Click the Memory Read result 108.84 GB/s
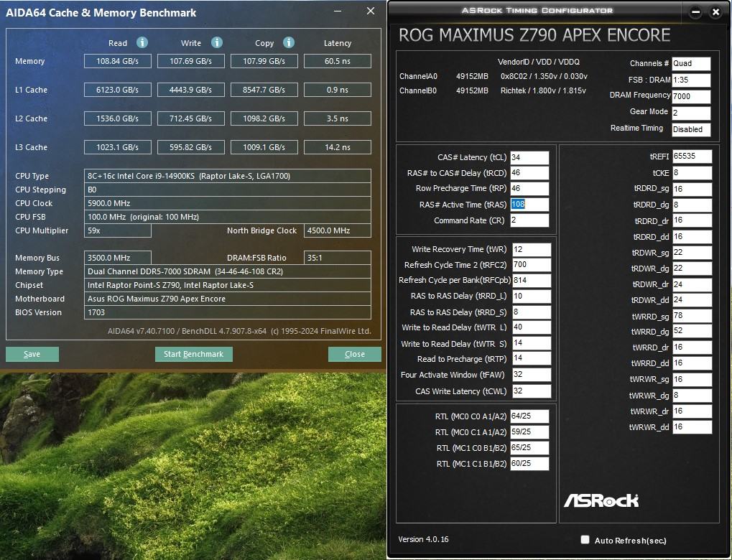The height and width of the screenshot is (560, 732). [118, 61]
